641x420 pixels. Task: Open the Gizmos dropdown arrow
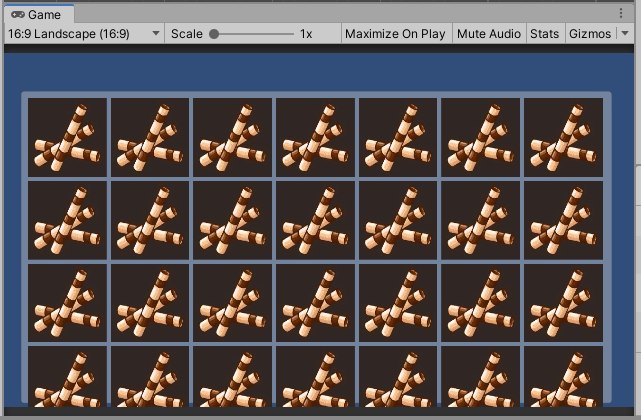click(x=625, y=34)
